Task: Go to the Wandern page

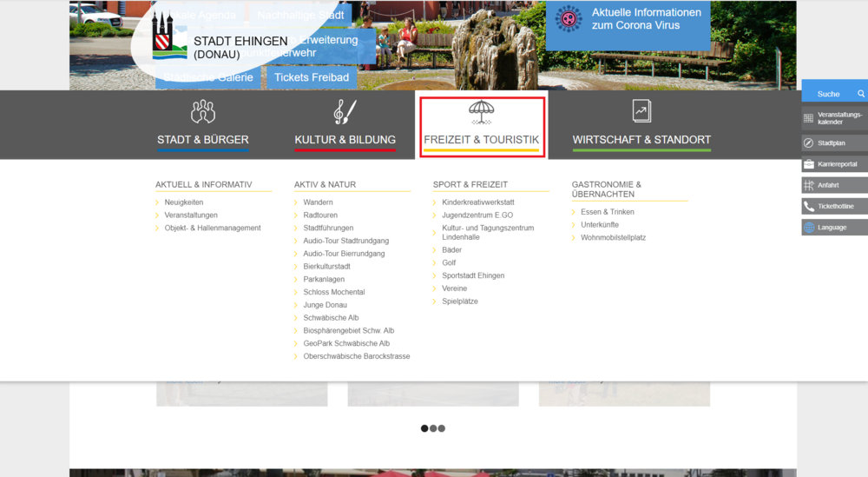Action: 318,202
